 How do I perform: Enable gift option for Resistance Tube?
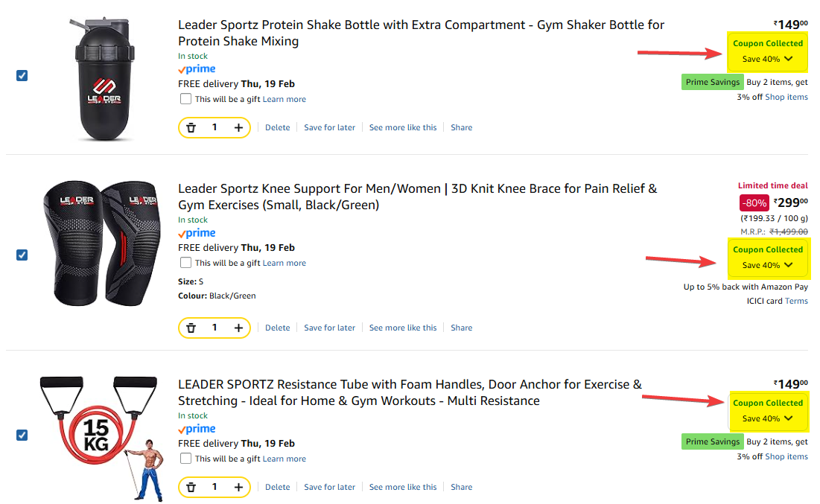[x=185, y=459]
